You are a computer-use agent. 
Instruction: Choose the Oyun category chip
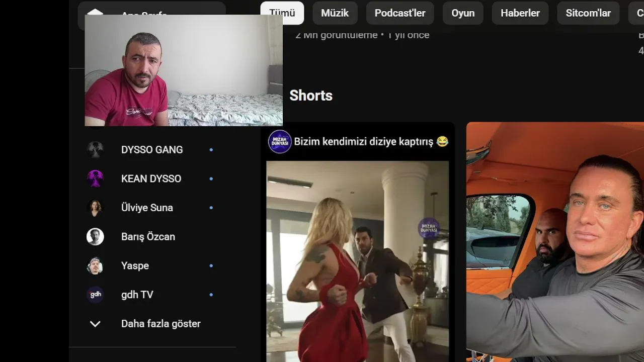tap(463, 13)
